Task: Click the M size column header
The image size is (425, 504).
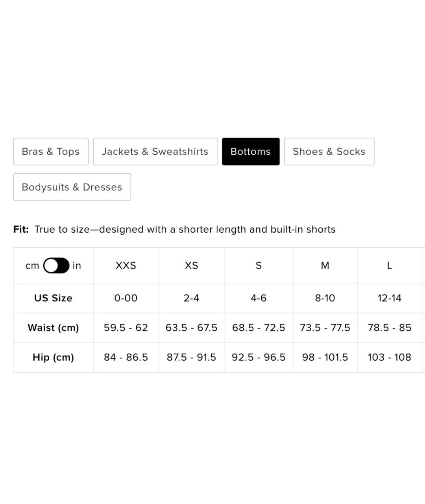Action: 325,265
